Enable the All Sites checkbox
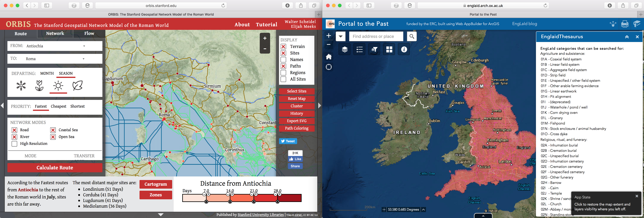This screenshot has width=644, height=218. pos(283,79)
